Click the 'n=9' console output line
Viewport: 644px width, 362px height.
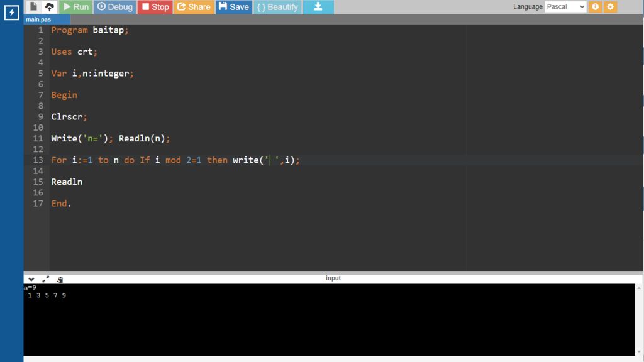click(x=30, y=287)
